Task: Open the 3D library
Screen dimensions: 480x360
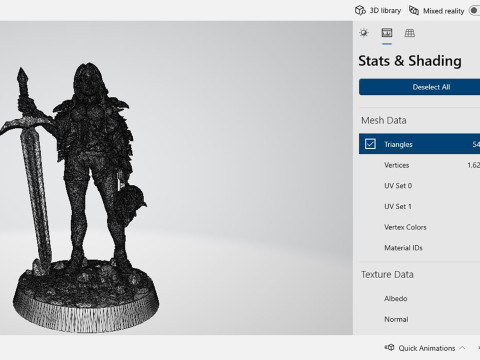Action: coord(378,11)
